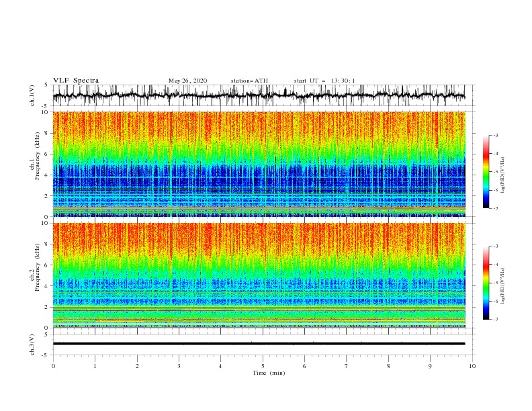The width and height of the screenshot is (532, 411).
Task: Click the "VLF Spectra" plot title
Action: (x=76, y=81)
